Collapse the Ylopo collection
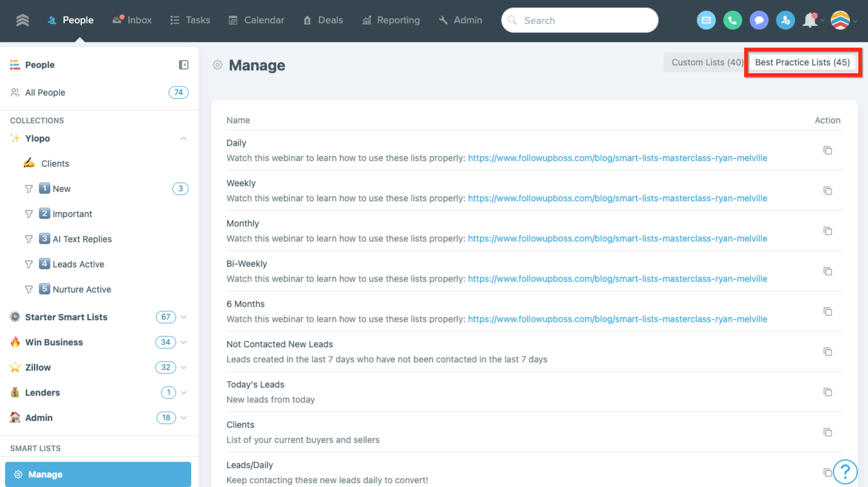Image resolution: width=868 pixels, height=487 pixels. 183,138
